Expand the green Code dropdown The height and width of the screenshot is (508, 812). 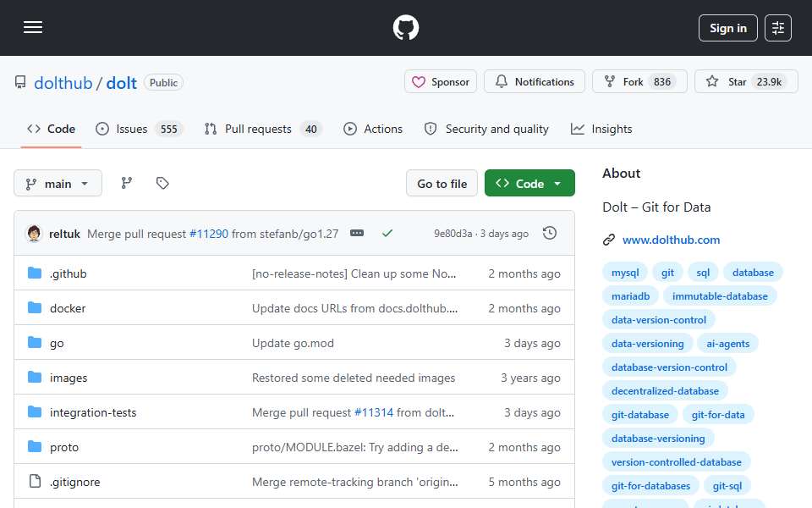[x=529, y=184]
